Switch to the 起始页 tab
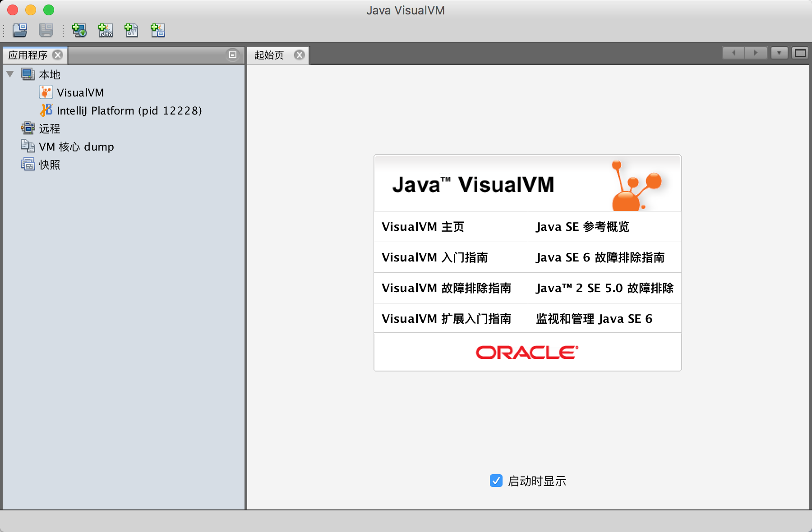Screen dimensions: 812x532 [269, 55]
